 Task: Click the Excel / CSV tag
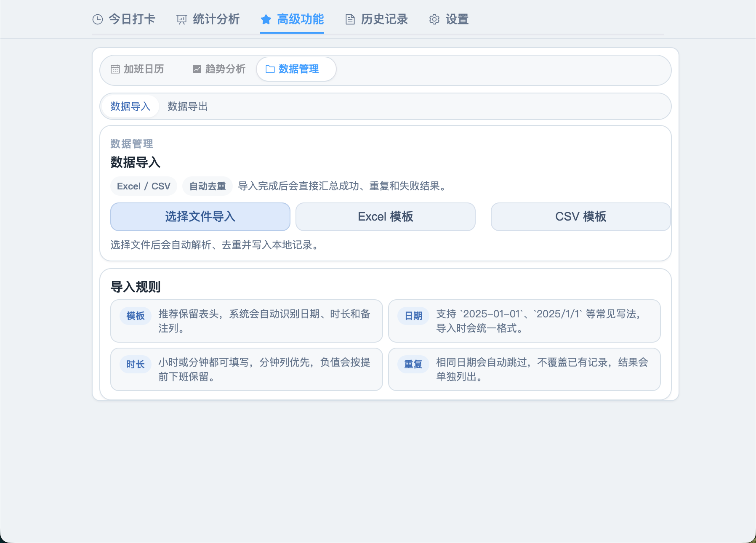point(144,186)
